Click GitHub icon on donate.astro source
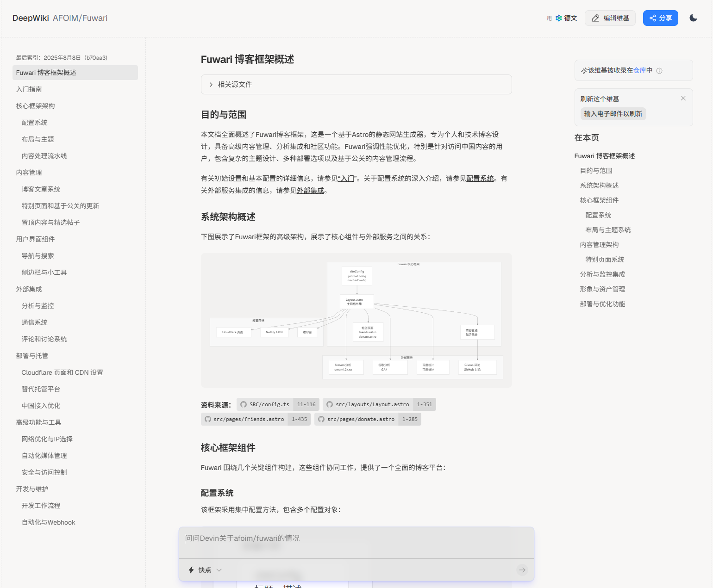 (321, 419)
